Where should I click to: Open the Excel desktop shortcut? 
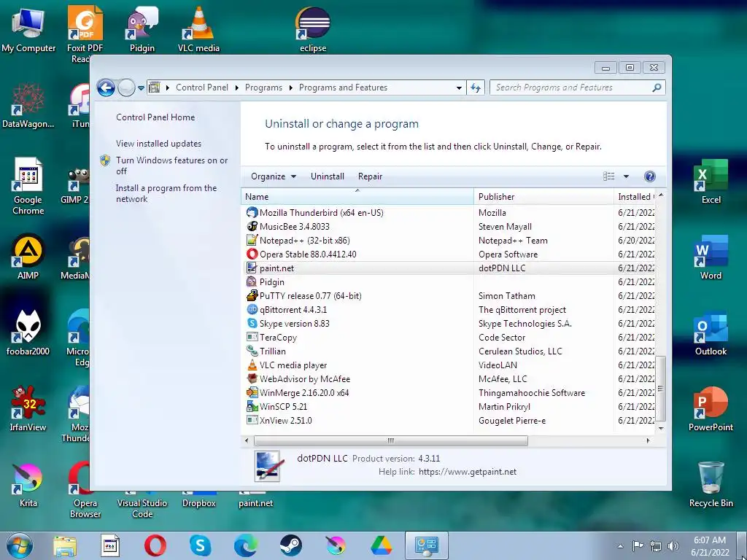click(711, 182)
